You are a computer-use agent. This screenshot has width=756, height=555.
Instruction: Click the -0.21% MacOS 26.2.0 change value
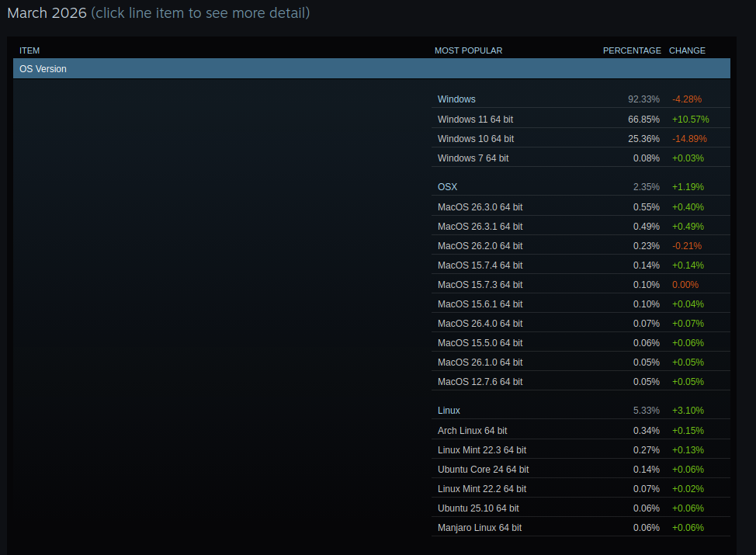point(687,245)
